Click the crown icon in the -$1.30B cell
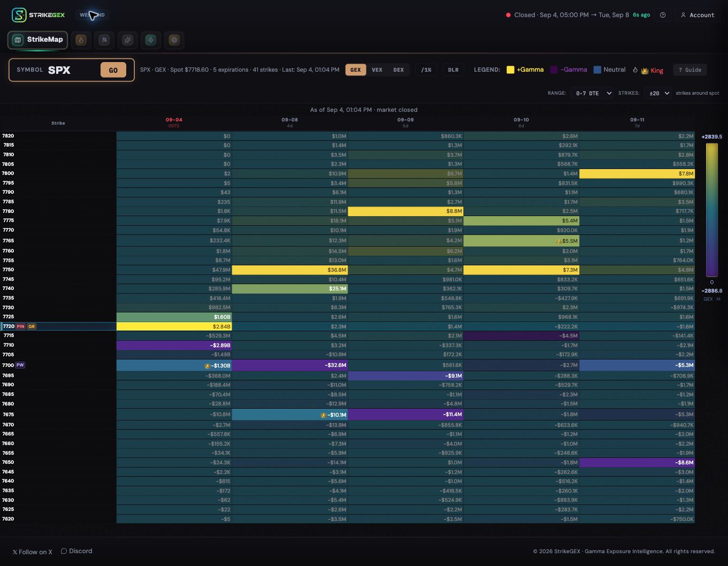This screenshot has height=566, width=728. 207,366
